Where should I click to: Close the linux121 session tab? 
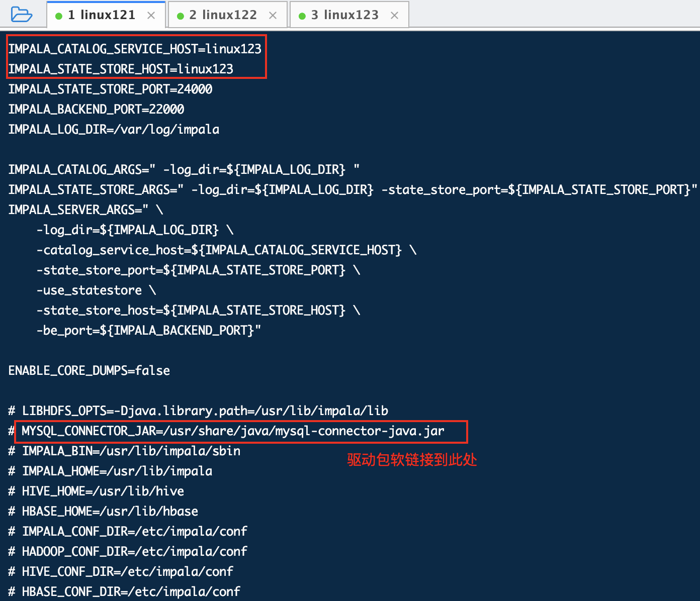tap(151, 16)
